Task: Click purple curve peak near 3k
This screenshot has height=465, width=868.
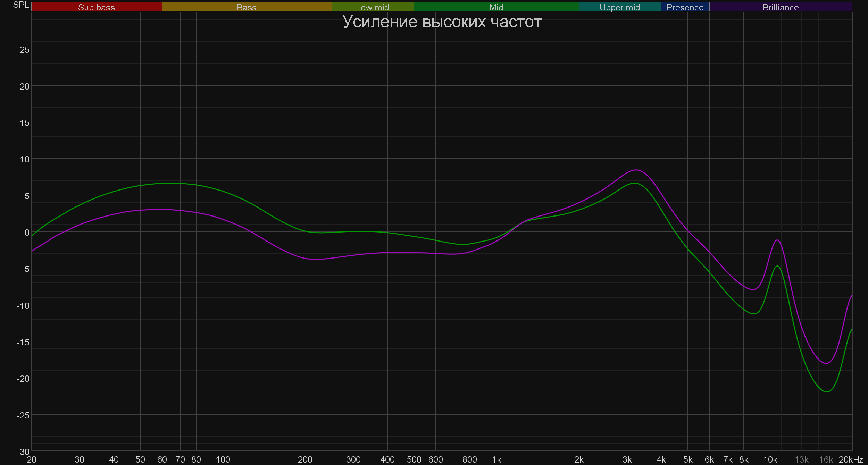Action: tap(636, 170)
